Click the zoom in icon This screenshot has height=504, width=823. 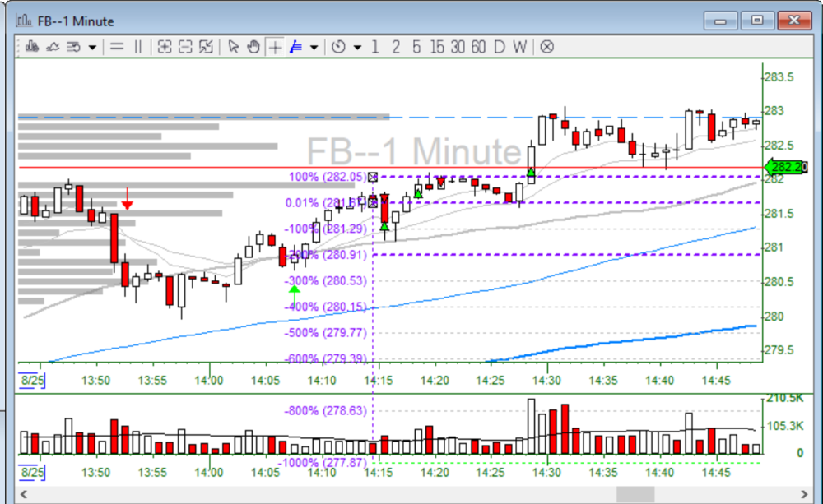click(x=165, y=47)
